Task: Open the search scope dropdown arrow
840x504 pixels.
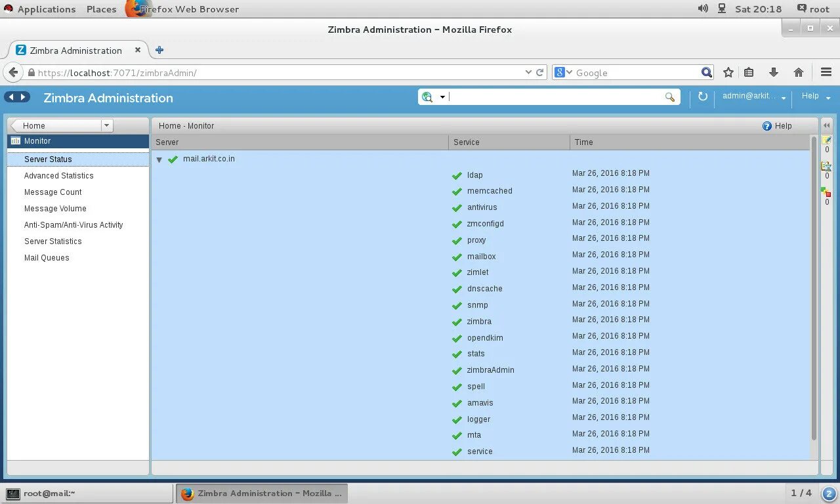Action: [441, 96]
